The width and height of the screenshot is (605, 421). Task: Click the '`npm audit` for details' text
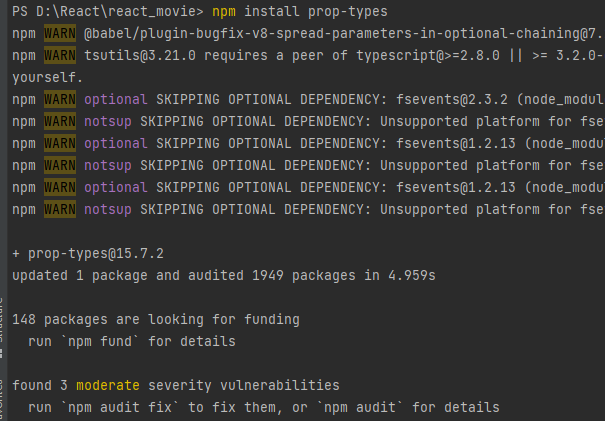[408, 407]
